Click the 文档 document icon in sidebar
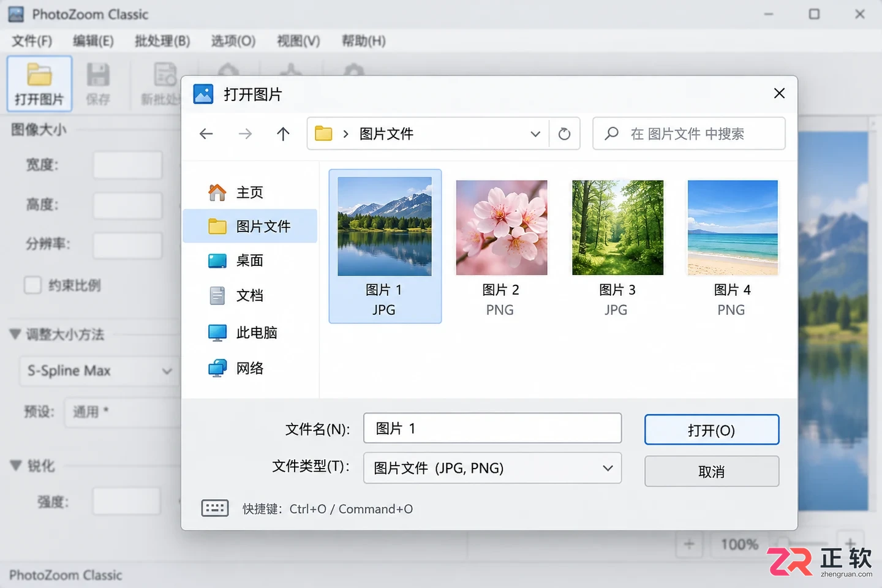 pyautogui.click(x=217, y=296)
